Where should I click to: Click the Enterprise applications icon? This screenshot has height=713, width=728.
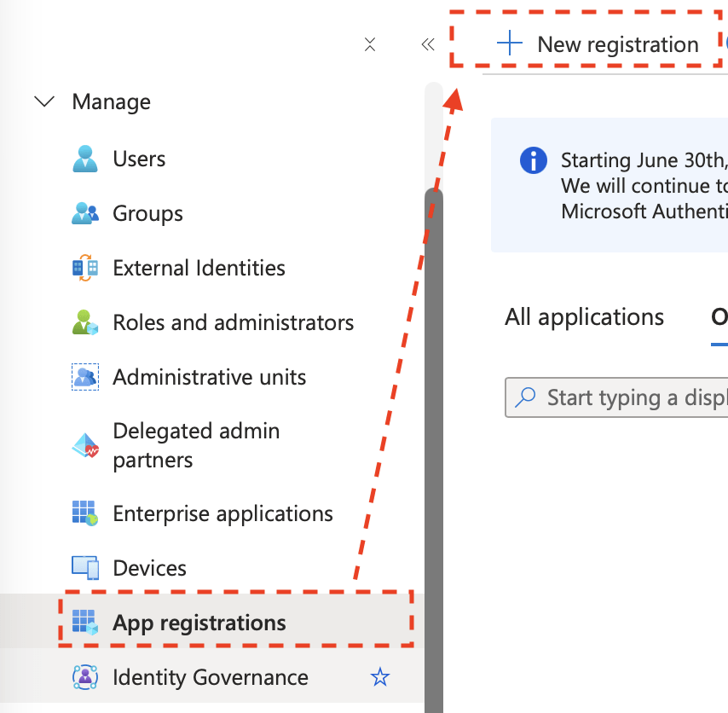(85, 513)
